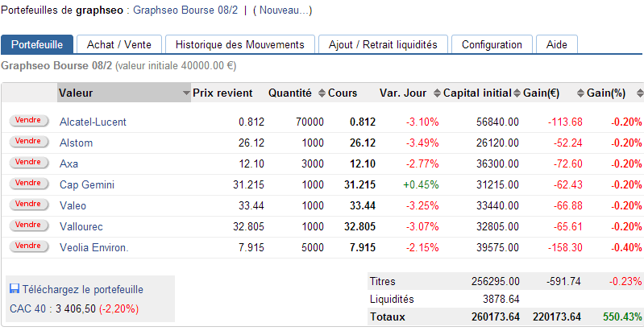The height and width of the screenshot is (331, 644).
Task: Click the sort arrows beside Capital initial
Action: pos(517,93)
